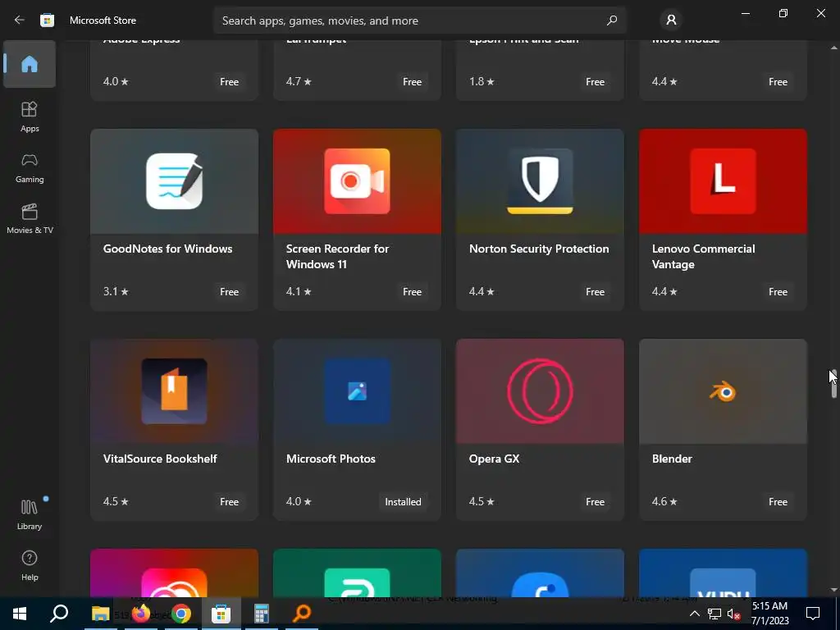Open the user account profile icon

click(671, 21)
